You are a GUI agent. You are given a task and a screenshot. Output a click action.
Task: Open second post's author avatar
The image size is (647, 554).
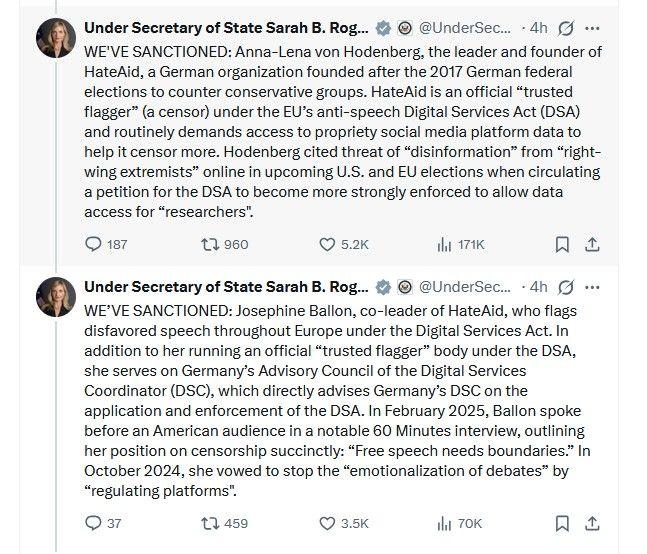[x=54, y=297]
